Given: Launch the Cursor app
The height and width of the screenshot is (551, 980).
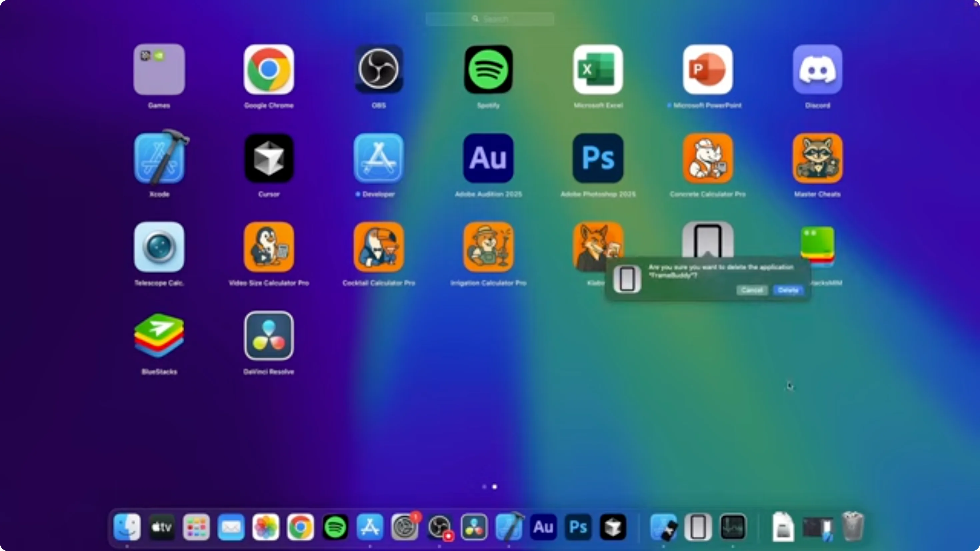Looking at the screenshot, I should click(269, 159).
